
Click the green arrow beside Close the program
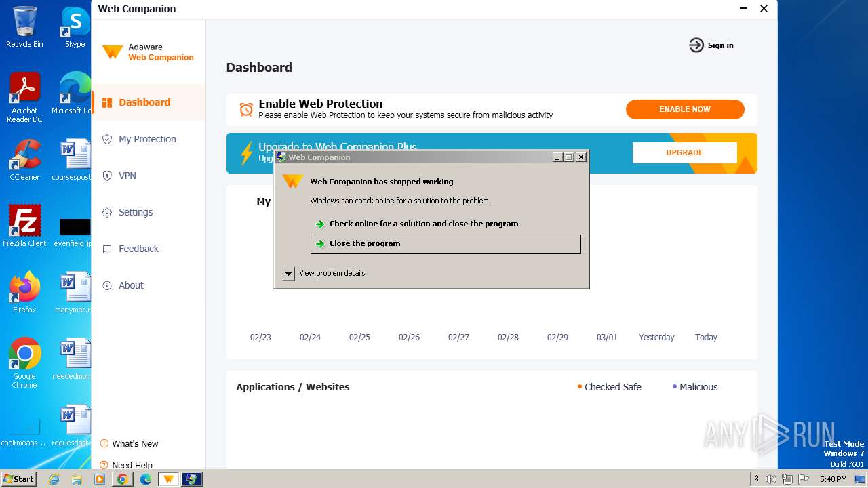point(320,244)
